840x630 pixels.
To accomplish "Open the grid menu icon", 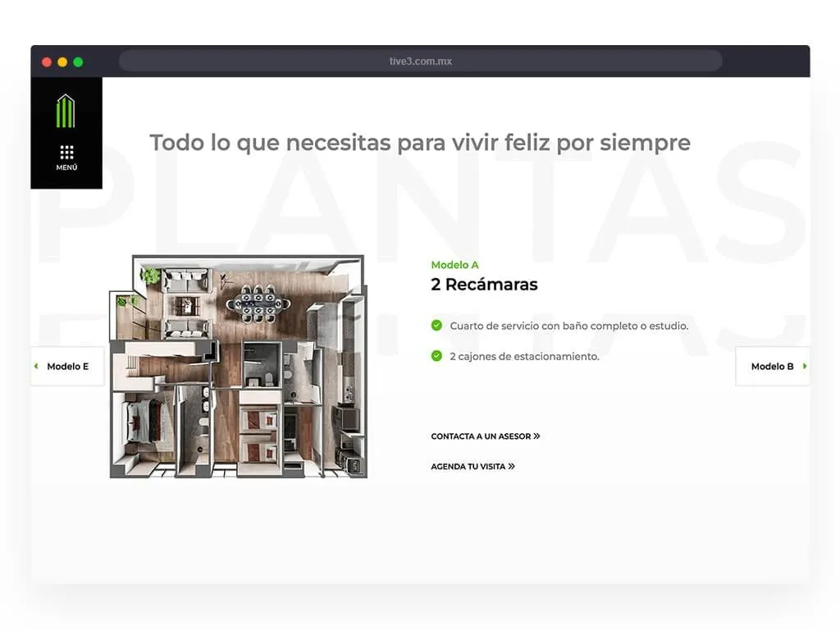I will (x=66, y=152).
